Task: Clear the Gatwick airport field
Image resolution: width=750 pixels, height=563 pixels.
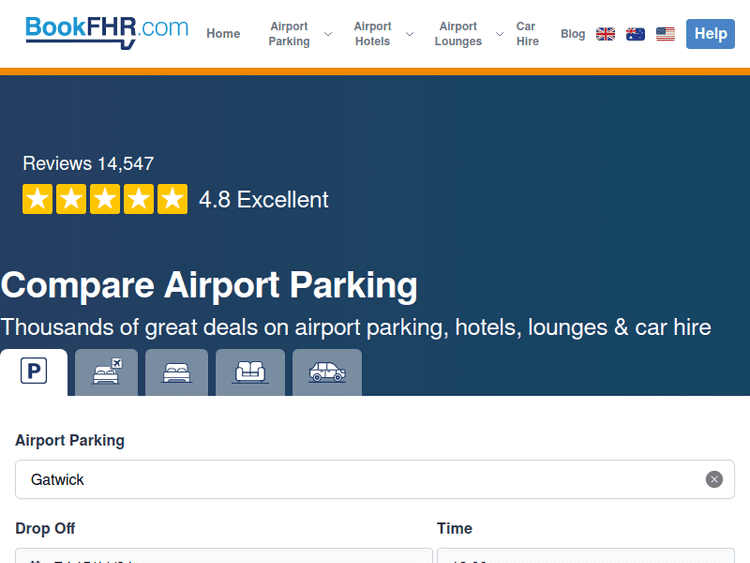Action: pyautogui.click(x=714, y=479)
